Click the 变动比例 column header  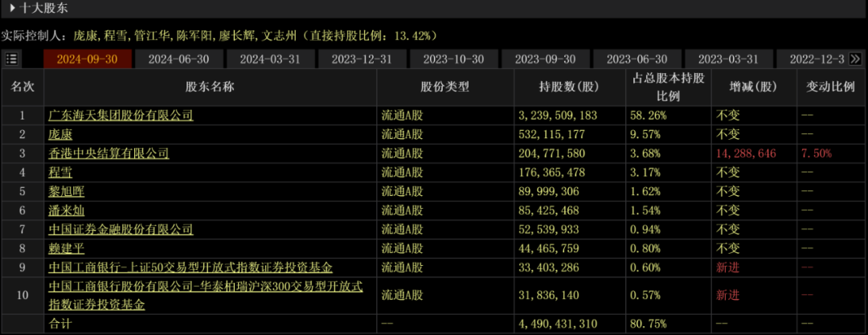[x=830, y=87]
